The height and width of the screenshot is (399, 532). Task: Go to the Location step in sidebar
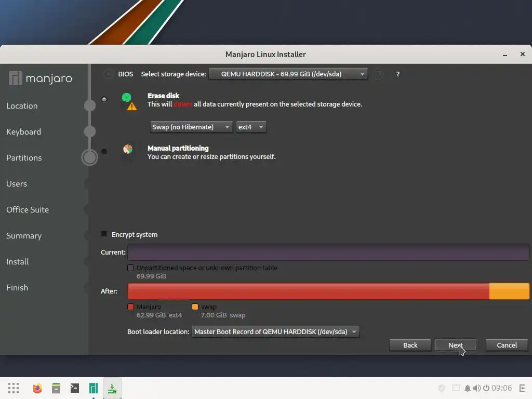pos(22,106)
